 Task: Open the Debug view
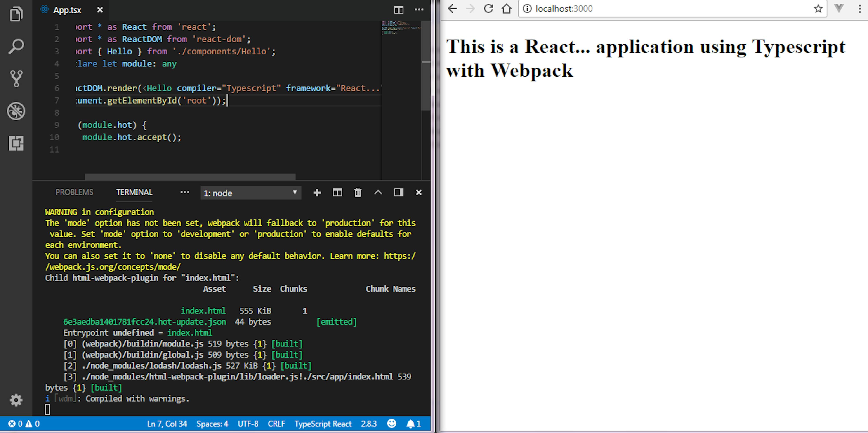(x=16, y=111)
